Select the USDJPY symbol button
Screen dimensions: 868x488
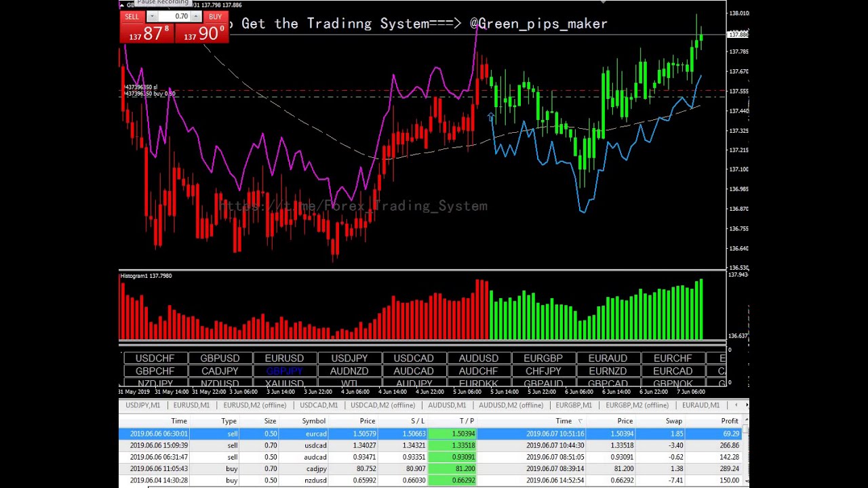pyautogui.click(x=349, y=358)
